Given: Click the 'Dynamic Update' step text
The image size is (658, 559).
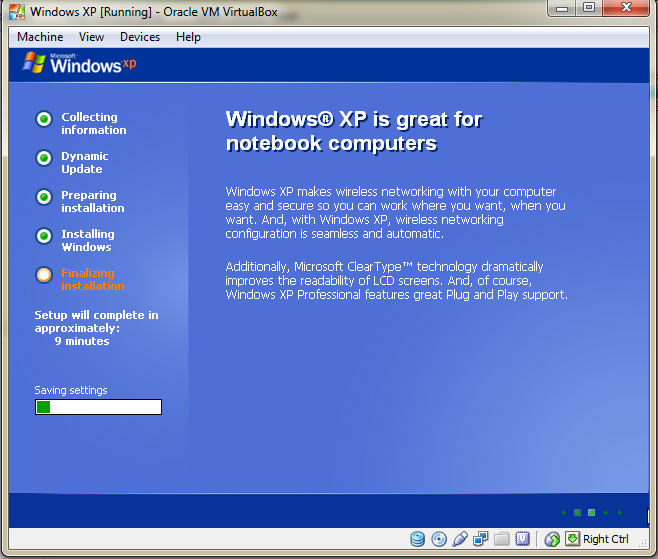Looking at the screenshot, I should tap(85, 162).
